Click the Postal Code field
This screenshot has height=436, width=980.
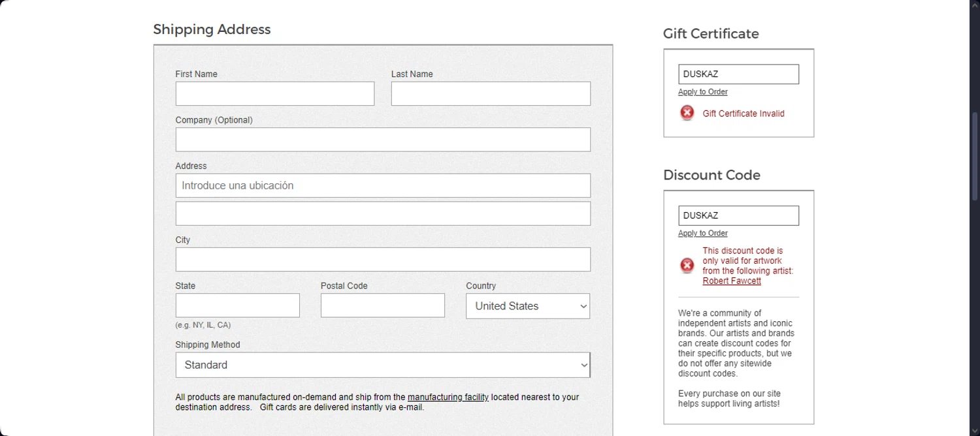[x=382, y=305]
